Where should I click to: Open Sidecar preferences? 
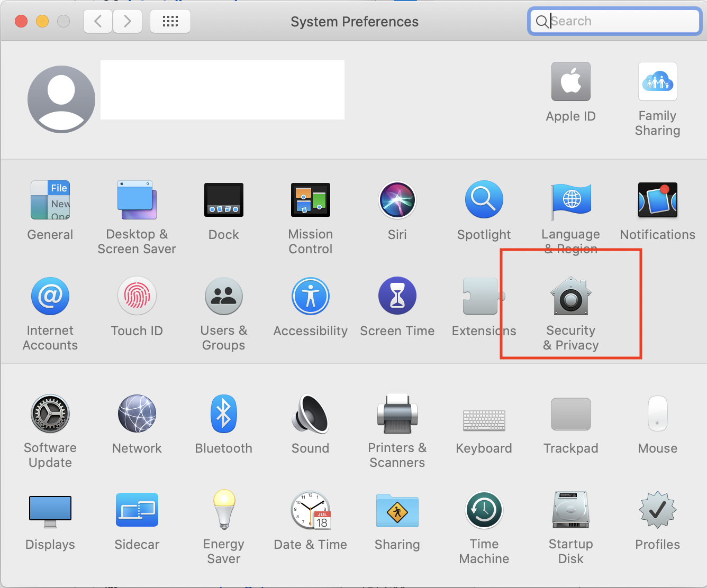(137, 510)
